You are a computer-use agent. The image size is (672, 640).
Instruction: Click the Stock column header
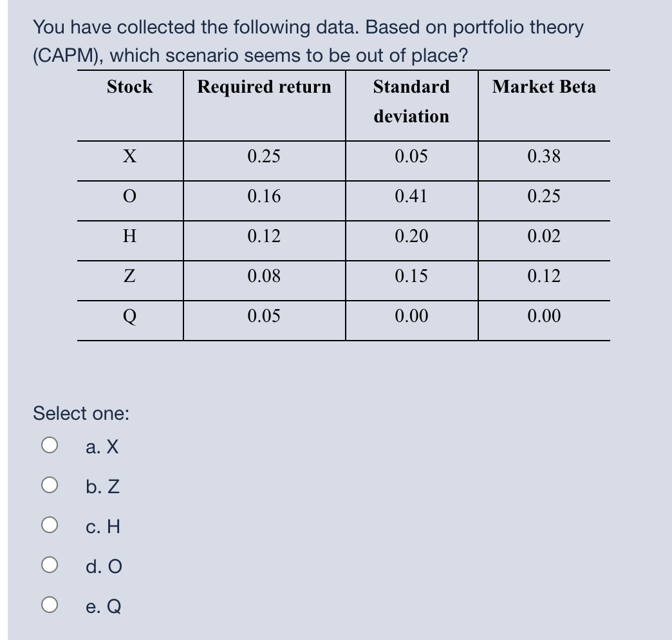point(129,87)
